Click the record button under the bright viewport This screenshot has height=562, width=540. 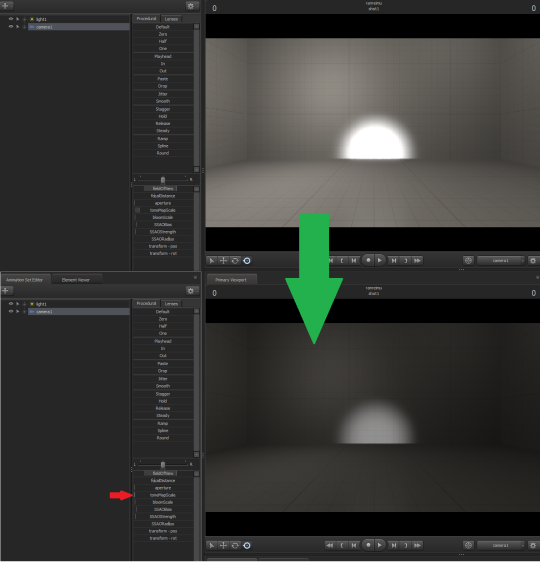point(368,260)
